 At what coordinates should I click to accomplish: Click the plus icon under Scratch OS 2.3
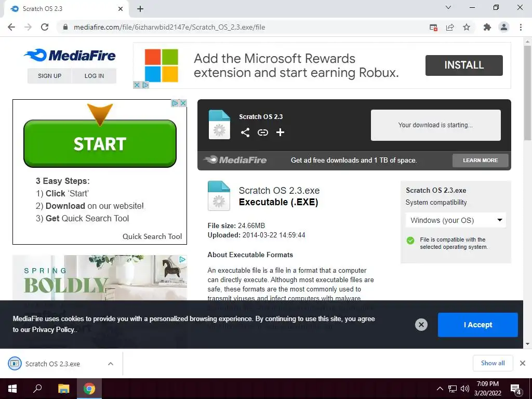pos(280,132)
